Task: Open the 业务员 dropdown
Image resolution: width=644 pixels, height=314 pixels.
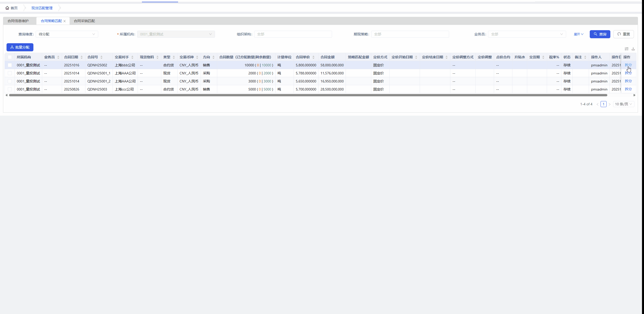Action: pos(527,34)
